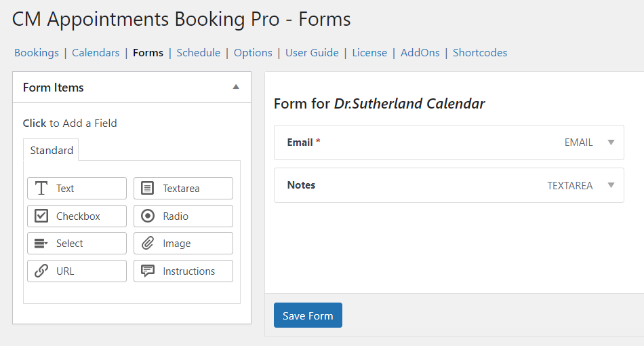
Task: Click the EMAIL type label
Action: 578,142
